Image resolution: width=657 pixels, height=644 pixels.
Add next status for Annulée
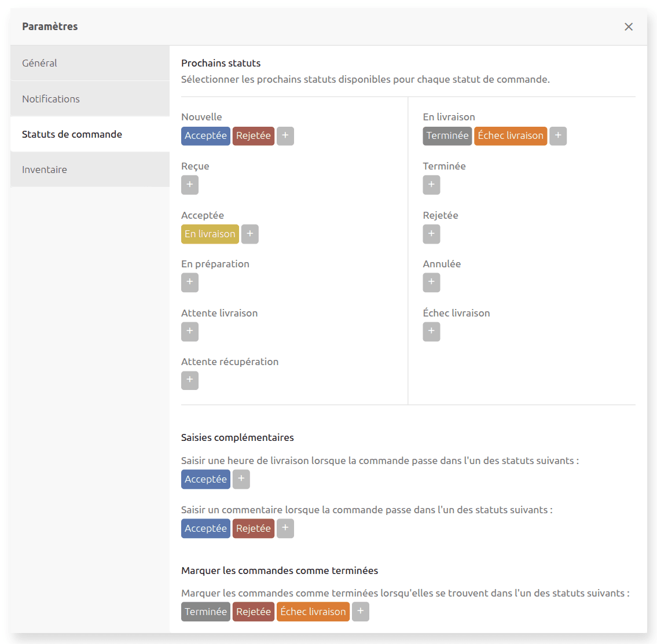[431, 282]
